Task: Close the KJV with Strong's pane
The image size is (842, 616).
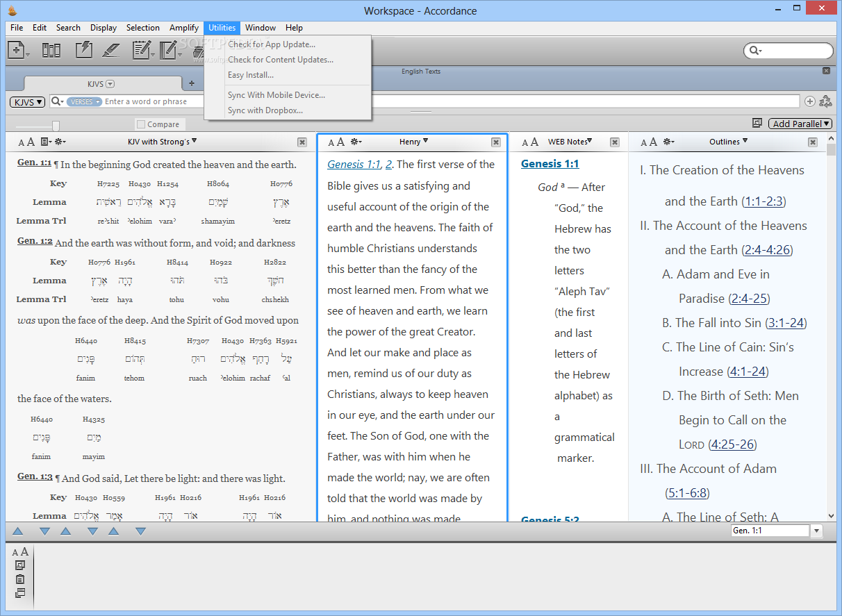Action: [x=302, y=142]
